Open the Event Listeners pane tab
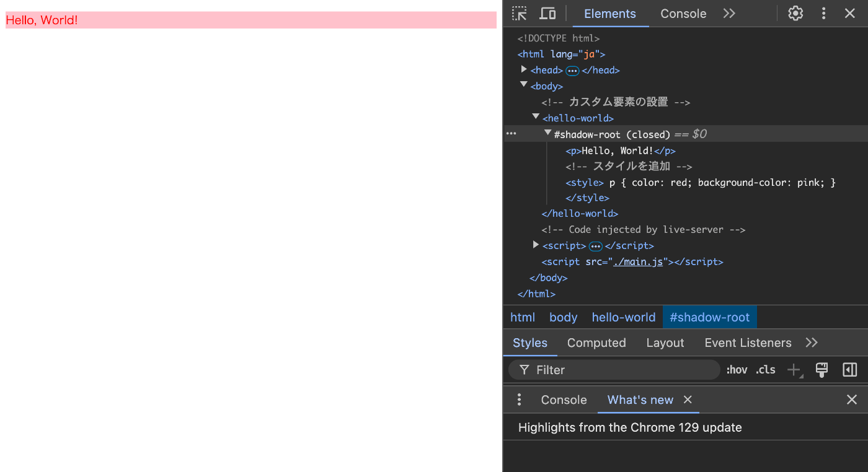The height and width of the screenshot is (472, 868). click(x=748, y=343)
